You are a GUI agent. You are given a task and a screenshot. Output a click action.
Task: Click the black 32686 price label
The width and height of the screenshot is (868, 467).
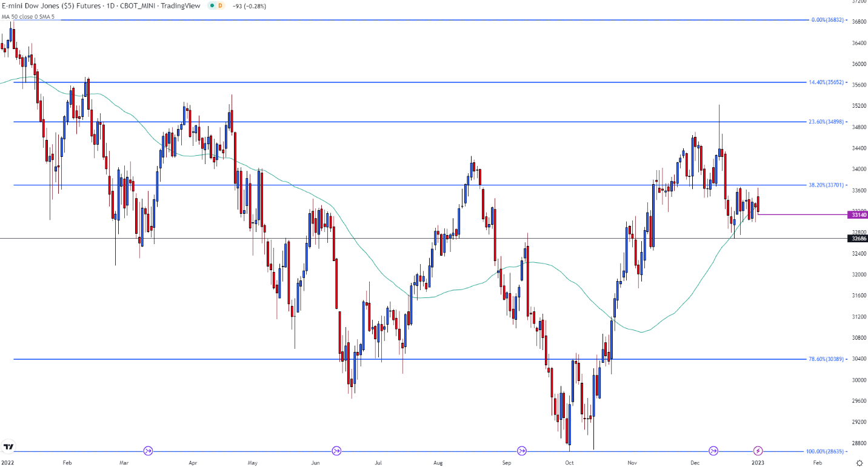(x=858, y=239)
